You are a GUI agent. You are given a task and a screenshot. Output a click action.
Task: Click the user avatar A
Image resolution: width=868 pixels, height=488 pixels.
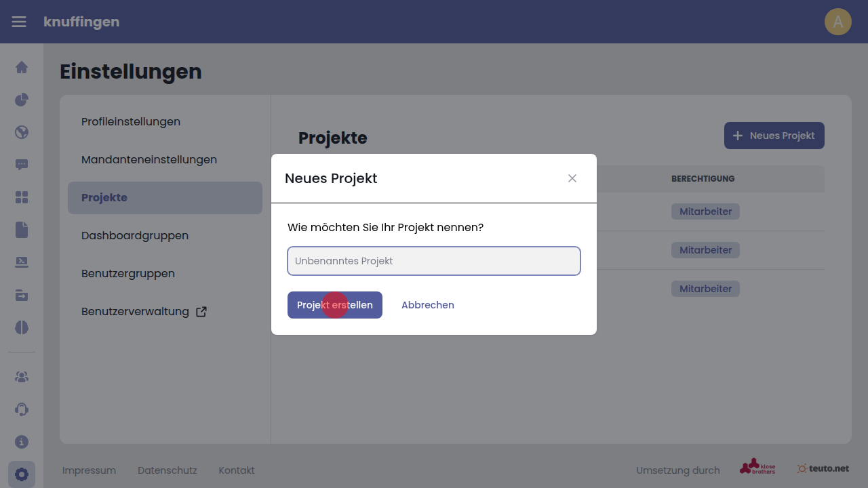point(837,22)
